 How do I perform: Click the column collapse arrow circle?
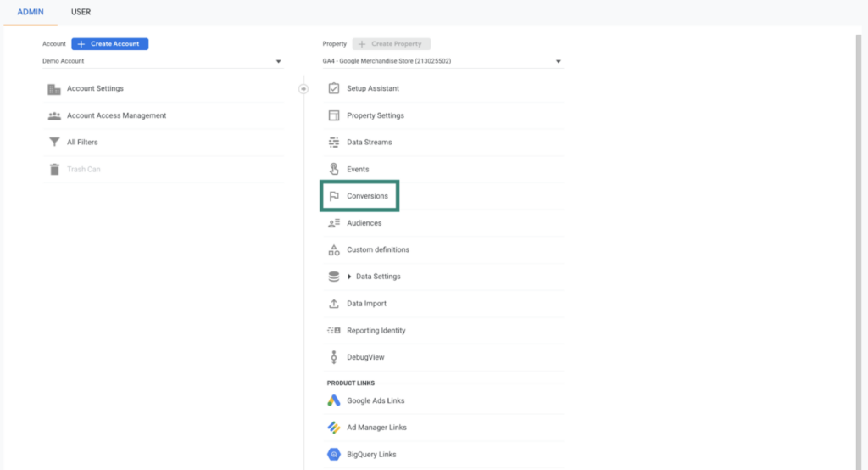tap(303, 89)
